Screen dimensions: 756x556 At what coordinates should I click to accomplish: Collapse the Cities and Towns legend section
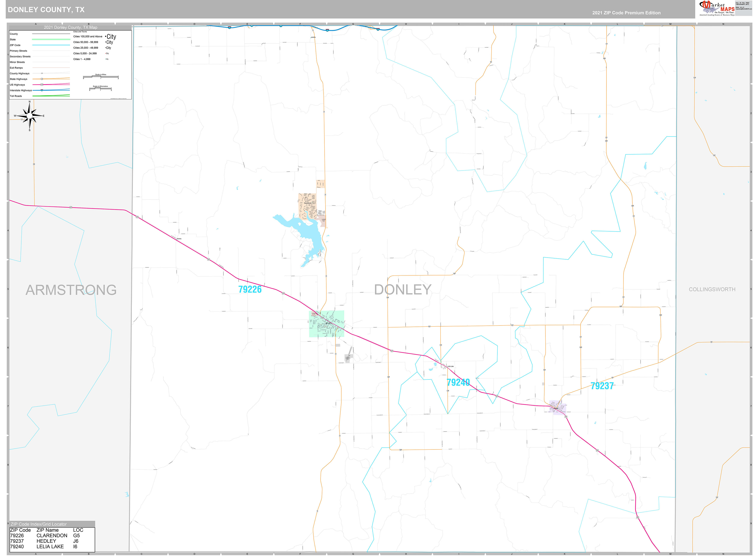click(x=80, y=32)
